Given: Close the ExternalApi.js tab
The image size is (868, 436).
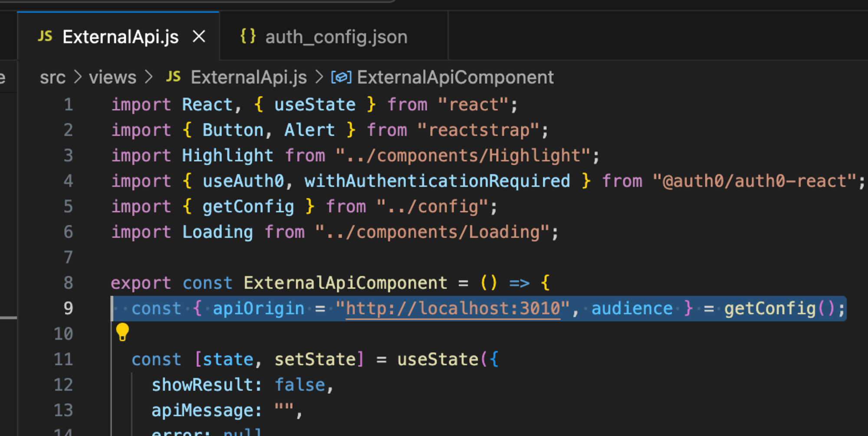Looking at the screenshot, I should click(199, 36).
